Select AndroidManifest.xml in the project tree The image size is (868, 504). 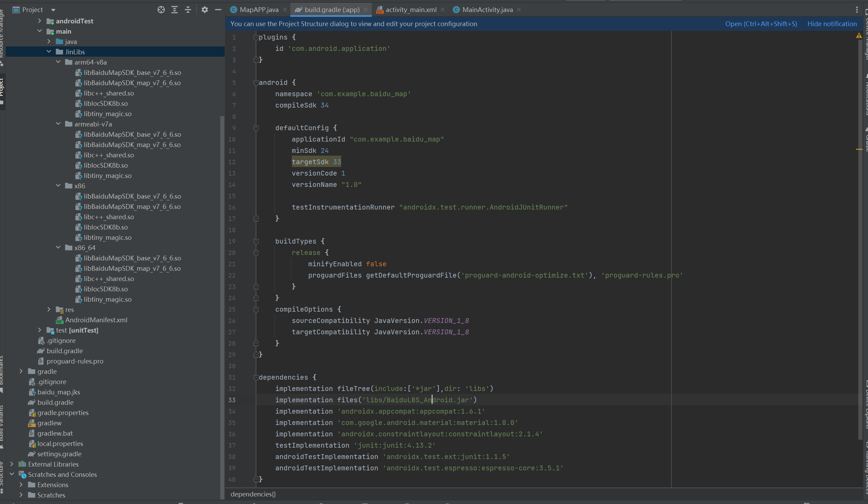tap(96, 320)
